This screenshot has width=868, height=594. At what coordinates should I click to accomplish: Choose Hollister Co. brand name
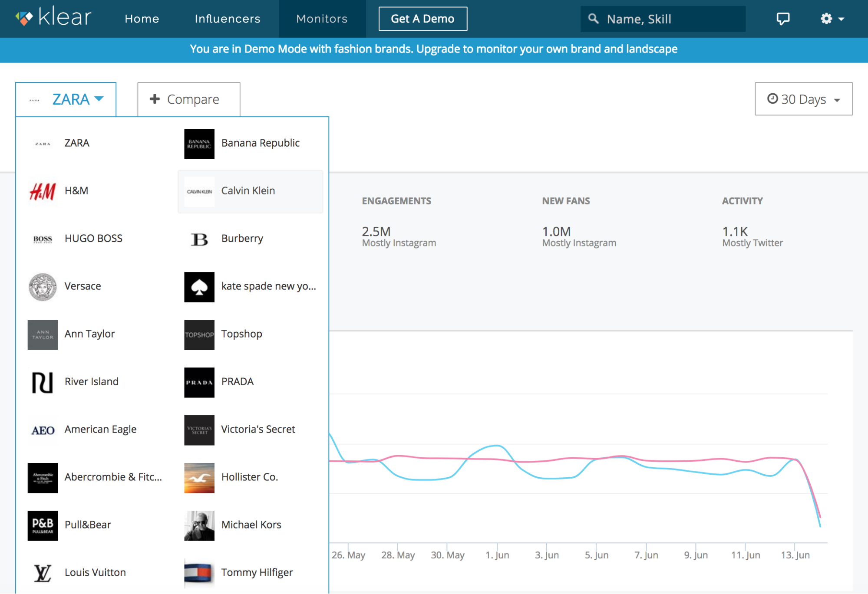click(249, 477)
